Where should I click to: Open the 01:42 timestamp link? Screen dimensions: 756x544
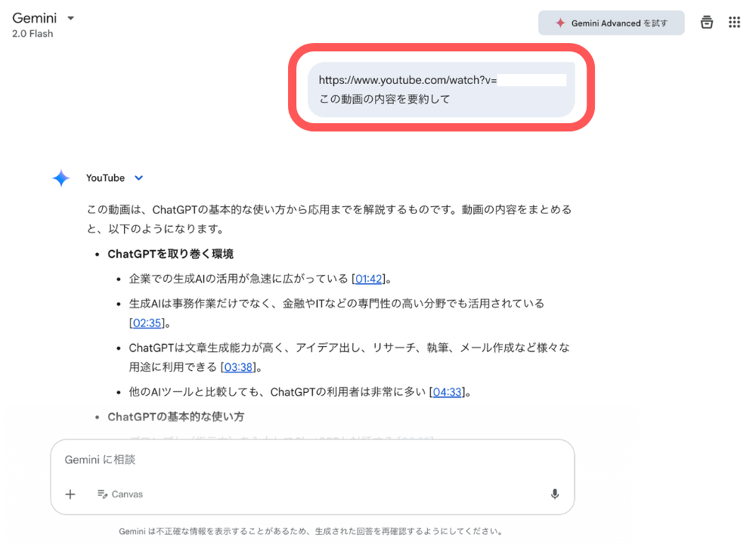368,279
